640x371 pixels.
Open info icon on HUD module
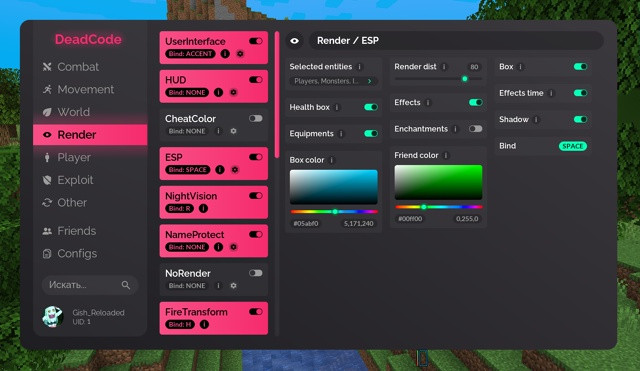[218, 93]
